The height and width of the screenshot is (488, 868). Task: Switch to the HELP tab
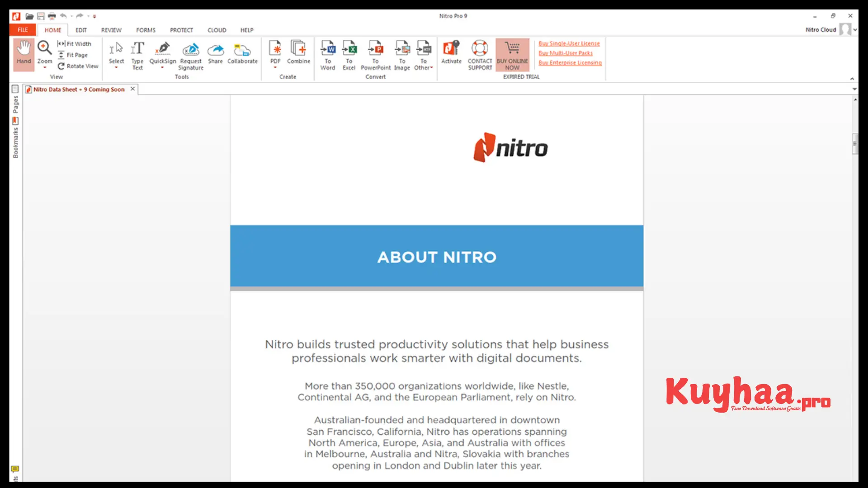(247, 30)
